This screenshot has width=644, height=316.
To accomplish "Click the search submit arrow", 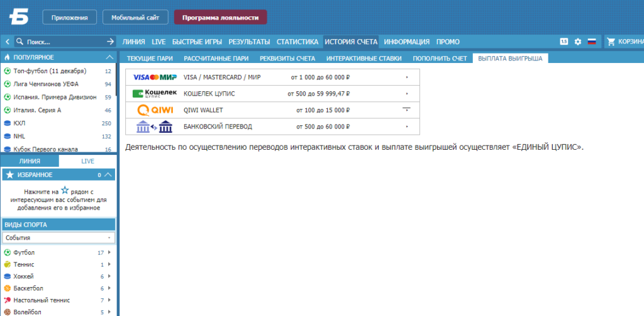I will pyautogui.click(x=110, y=42).
